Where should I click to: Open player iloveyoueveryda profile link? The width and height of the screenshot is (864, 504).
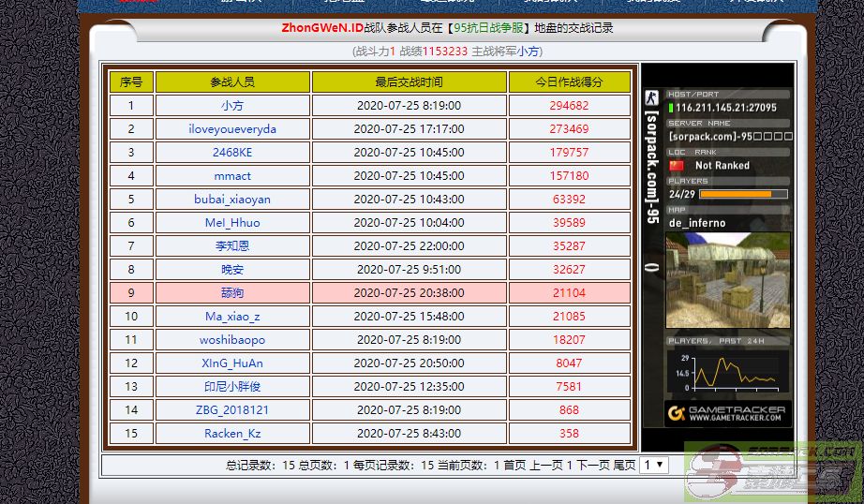pos(232,129)
